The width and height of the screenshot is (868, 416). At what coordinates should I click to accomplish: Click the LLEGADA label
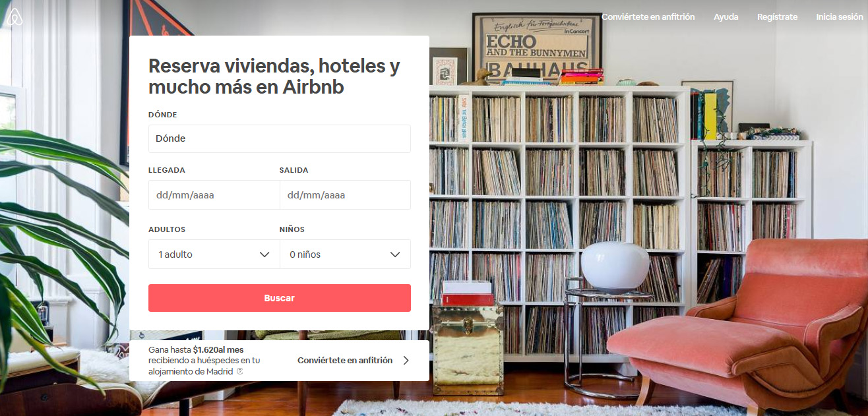click(167, 170)
